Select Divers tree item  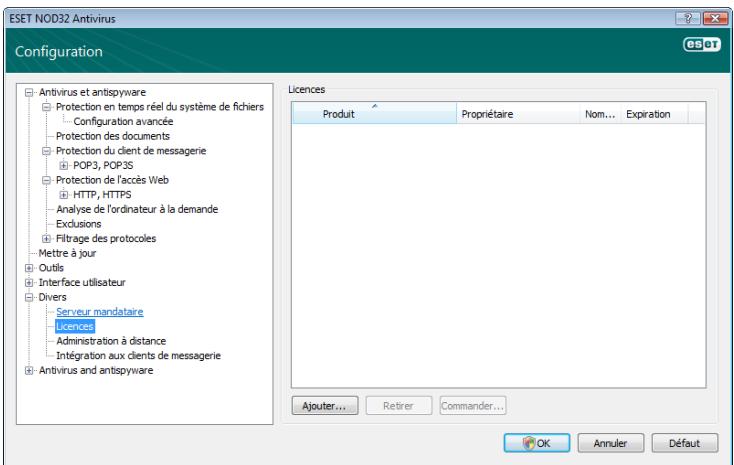pos(52,297)
